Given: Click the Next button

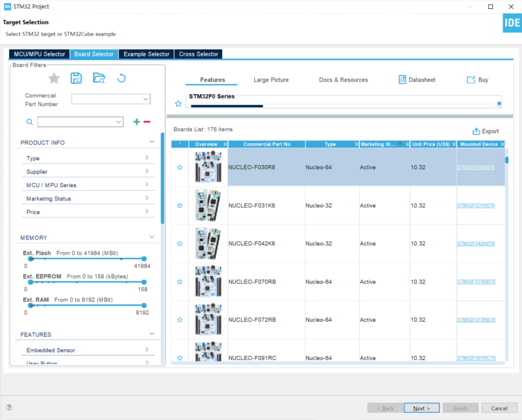Looking at the screenshot, I should coord(422,408).
